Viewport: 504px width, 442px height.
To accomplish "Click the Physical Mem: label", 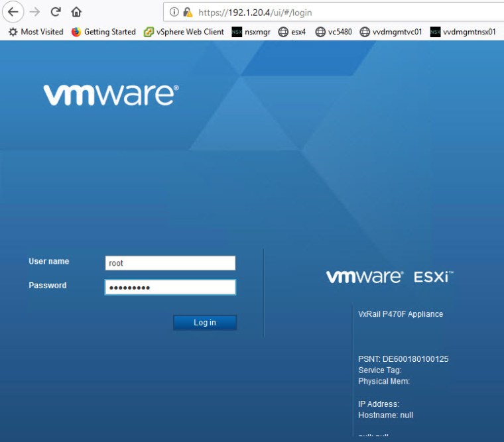I will tap(384, 381).
